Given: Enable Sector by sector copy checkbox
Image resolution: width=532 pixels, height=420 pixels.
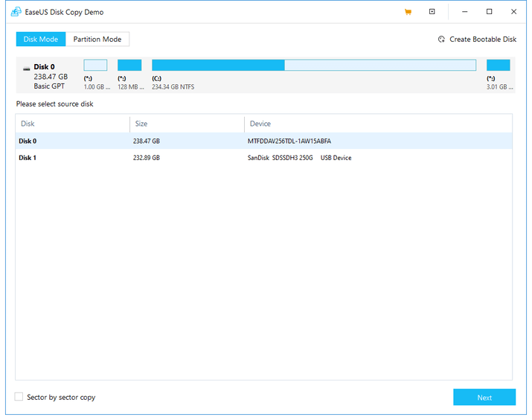Looking at the screenshot, I should (x=19, y=397).
